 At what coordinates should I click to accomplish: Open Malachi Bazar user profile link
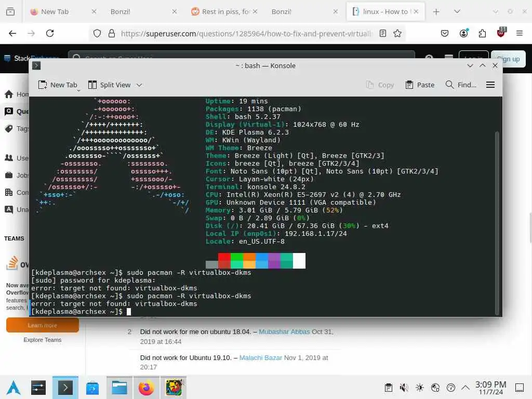261,357
